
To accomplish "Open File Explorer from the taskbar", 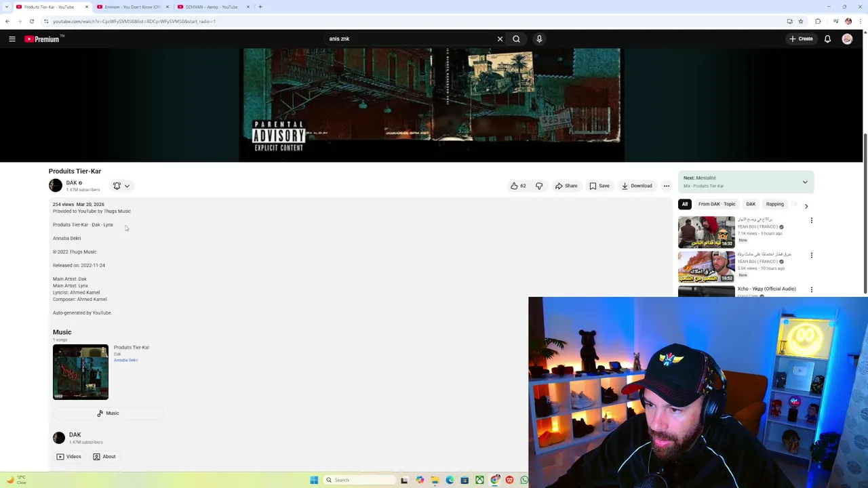I will tap(435, 480).
